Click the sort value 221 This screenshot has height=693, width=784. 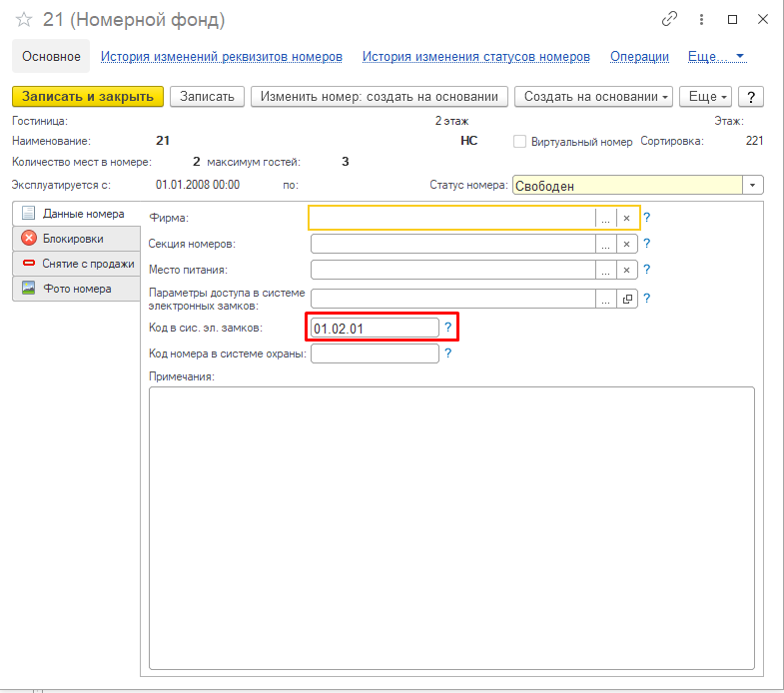[x=754, y=141]
